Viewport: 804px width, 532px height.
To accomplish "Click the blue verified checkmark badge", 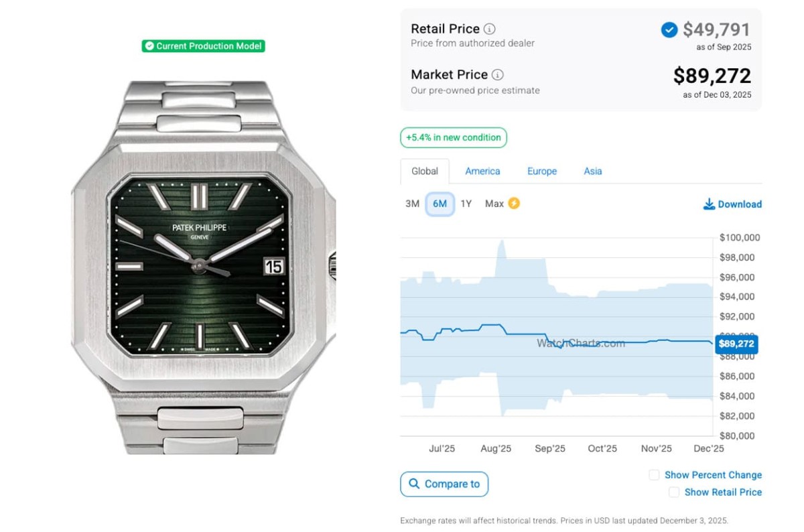I will 669,29.
